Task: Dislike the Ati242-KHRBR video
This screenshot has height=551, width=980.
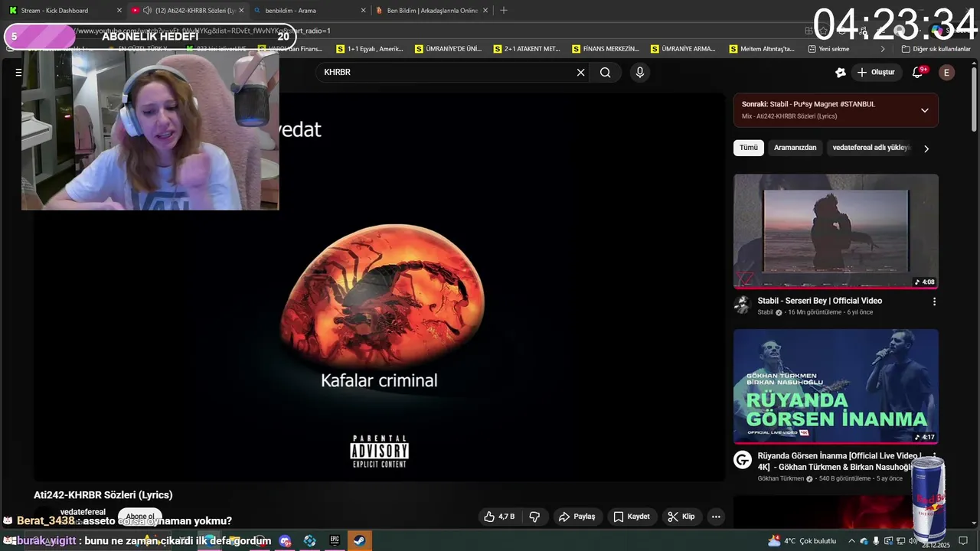Action: coord(534,517)
